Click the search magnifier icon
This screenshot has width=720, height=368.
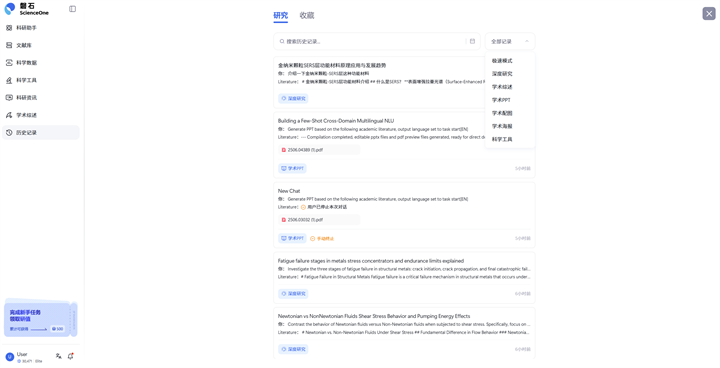click(x=282, y=41)
